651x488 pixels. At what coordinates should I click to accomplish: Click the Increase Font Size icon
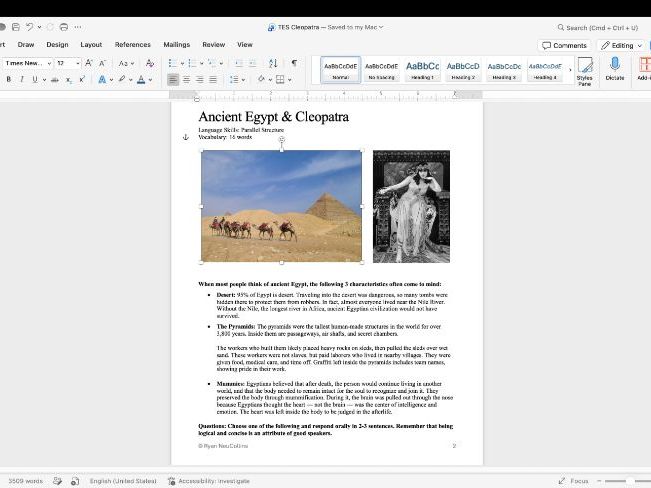tap(88, 63)
